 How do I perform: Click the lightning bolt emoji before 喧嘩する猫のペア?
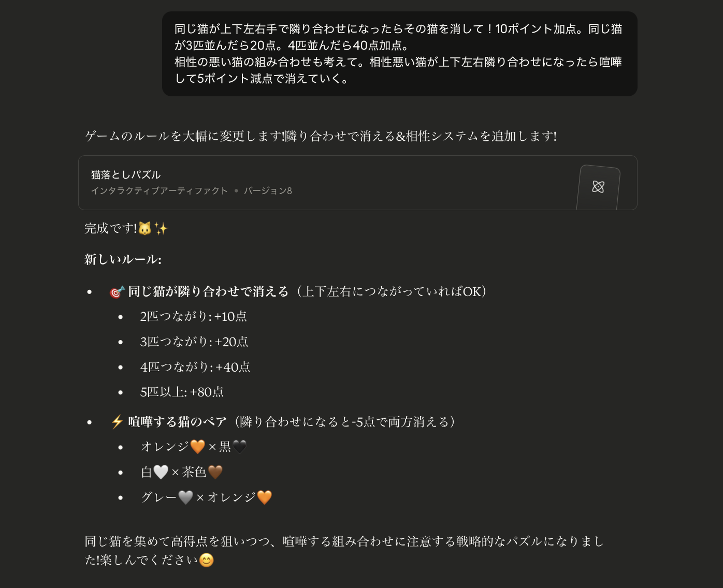pyautogui.click(x=117, y=421)
